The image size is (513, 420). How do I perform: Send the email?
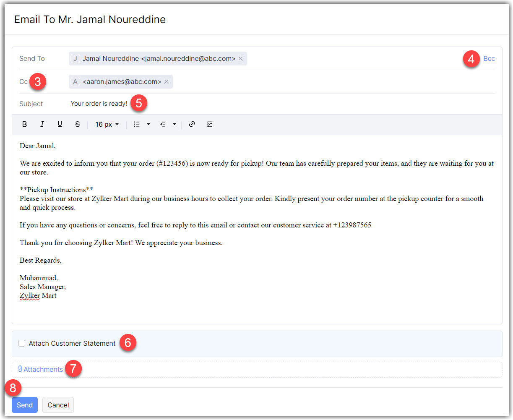click(25, 405)
